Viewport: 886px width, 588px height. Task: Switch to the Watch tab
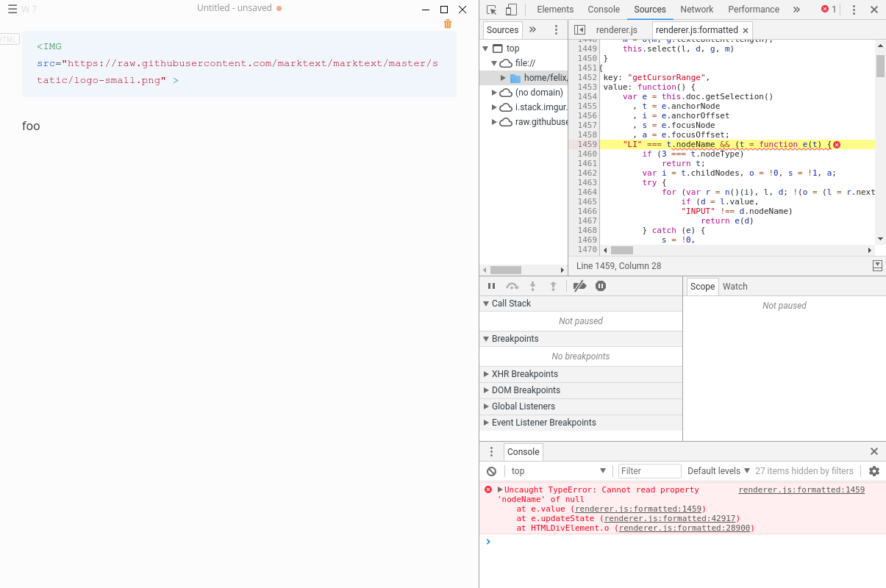point(735,287)
